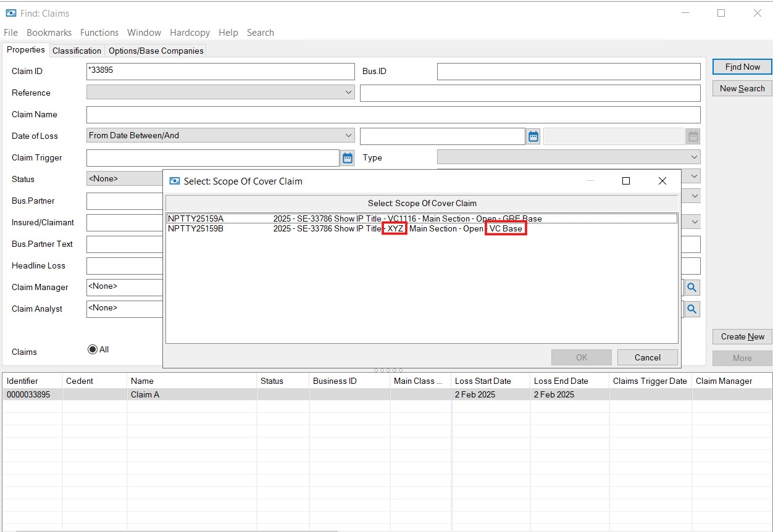Open the Date of Loss calendar picker

[x=533, y=136]
